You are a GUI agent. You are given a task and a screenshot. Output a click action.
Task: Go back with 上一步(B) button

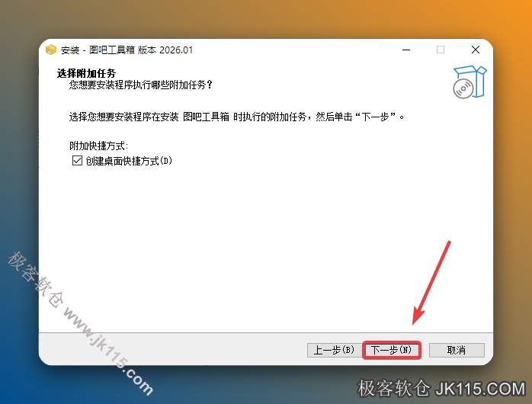334,350
